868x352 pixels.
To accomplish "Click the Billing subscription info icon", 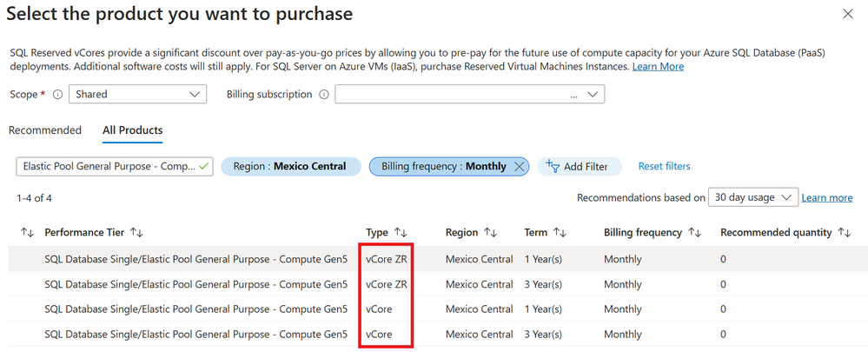I will point(323,95).
